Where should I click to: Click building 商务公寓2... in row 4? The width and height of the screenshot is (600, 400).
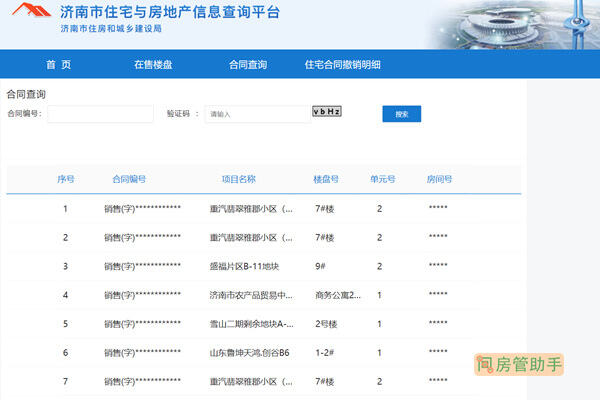pos(338,295)
